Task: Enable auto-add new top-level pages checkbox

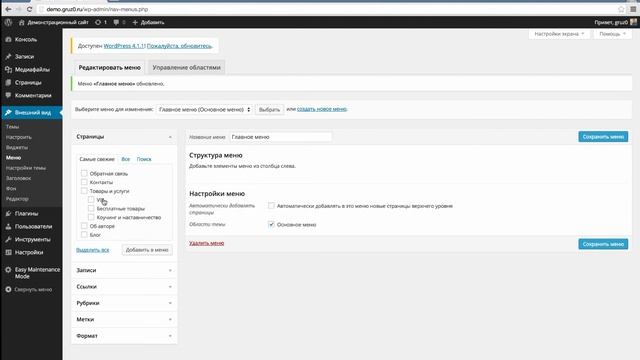Action: click(271, 206)
